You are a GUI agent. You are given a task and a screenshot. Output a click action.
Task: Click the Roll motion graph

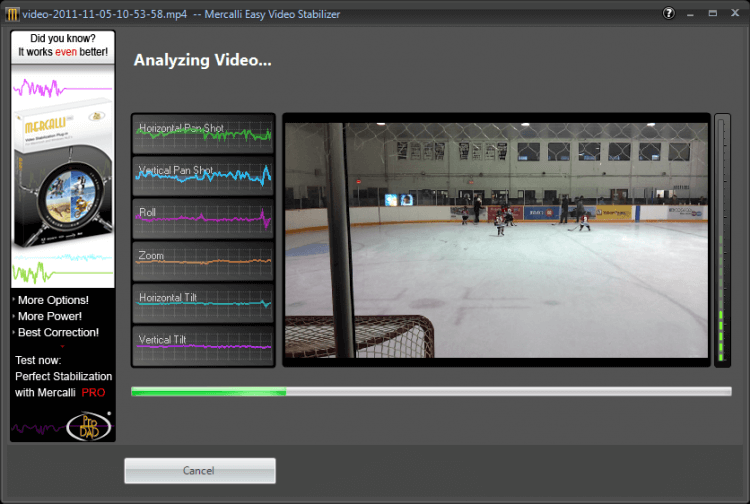(203, 219)
